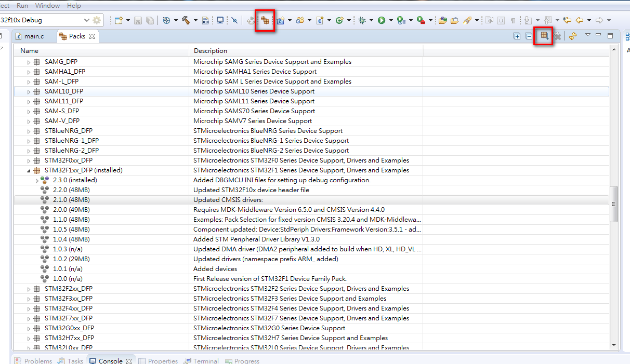Click the Open Type toolbar icon
The image size is (630, 364).
click(x=442, y=20)
